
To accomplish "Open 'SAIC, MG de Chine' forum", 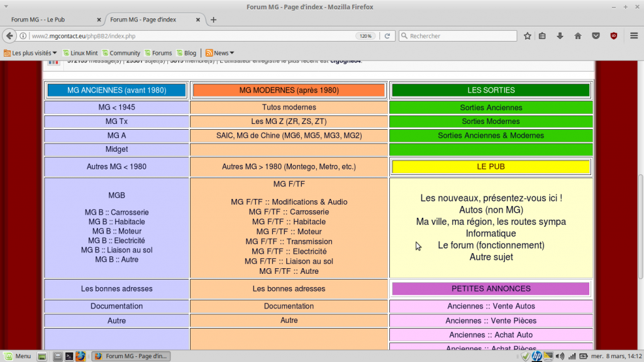I will (289, 135).
